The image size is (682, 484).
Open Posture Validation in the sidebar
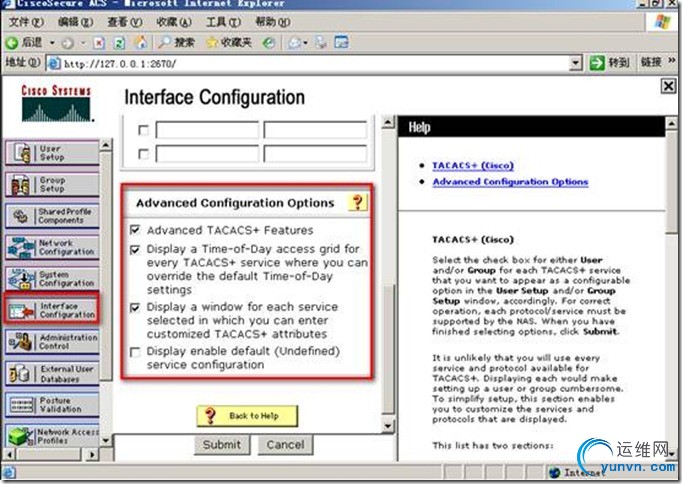click(x=53, y=404)
